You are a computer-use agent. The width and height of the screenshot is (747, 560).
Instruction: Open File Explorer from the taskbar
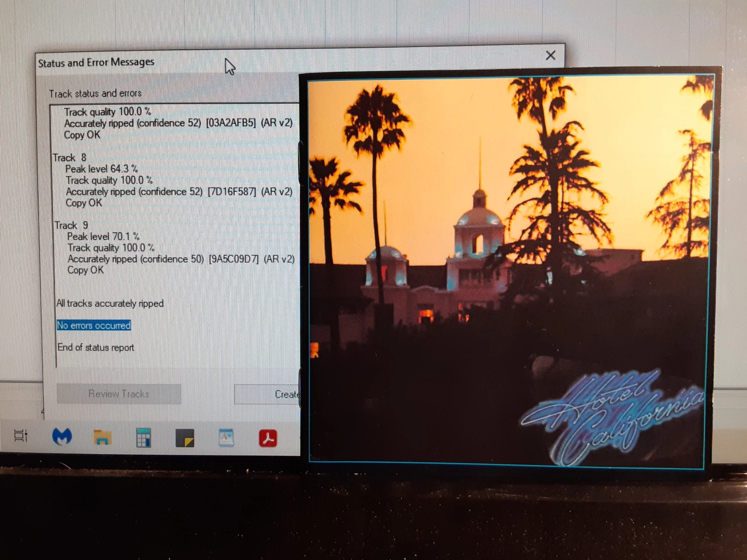coord(102,438)
